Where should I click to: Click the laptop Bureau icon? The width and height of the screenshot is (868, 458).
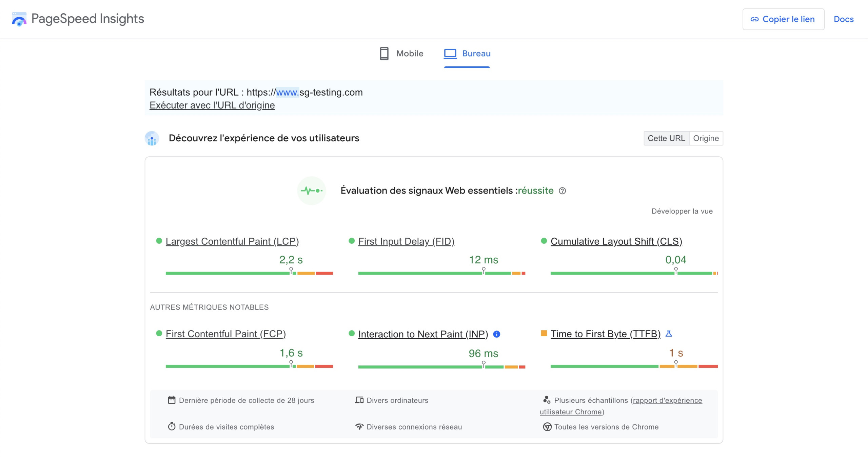tap(450, 54)
